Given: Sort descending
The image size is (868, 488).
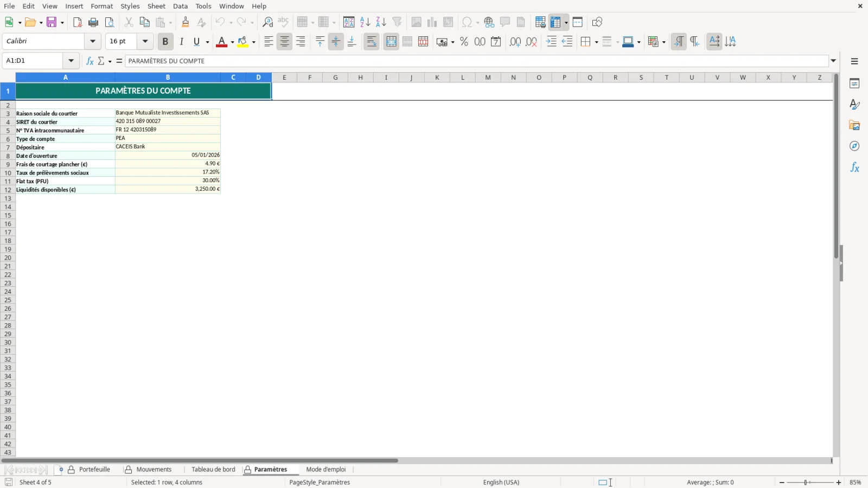Looking at the screenshot, I should tap(381, 22).
